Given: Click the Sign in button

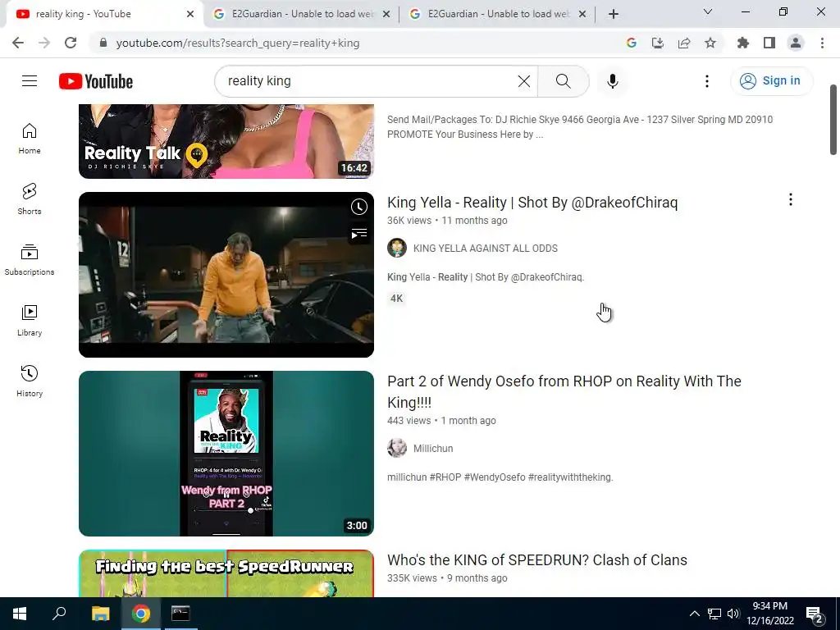Looking at the screenshot, I should coord(771,81).
